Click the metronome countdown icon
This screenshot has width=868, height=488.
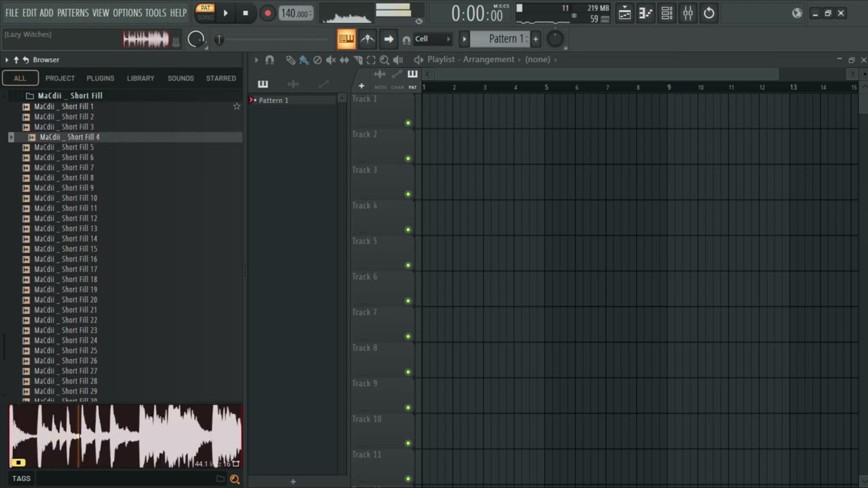pos(368,39)
